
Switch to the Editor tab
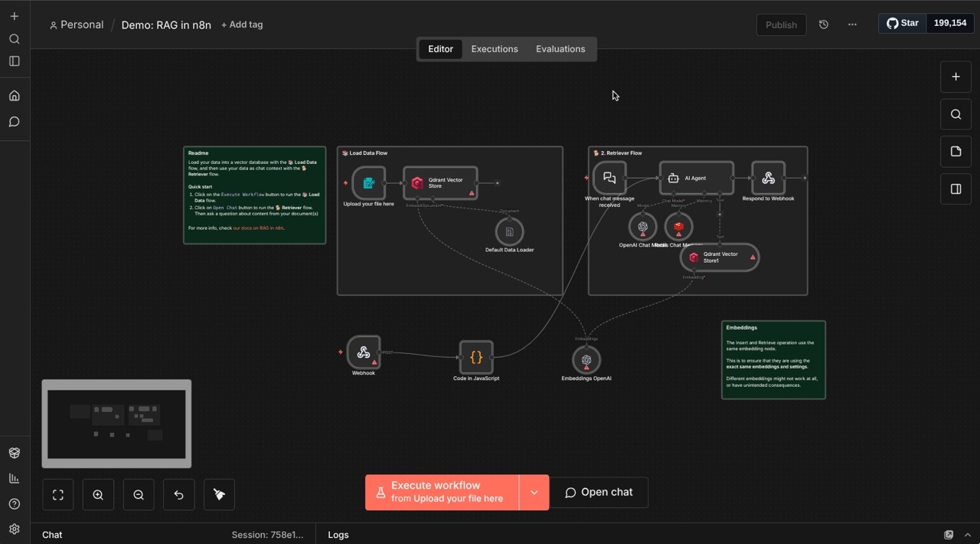[440, 49]
